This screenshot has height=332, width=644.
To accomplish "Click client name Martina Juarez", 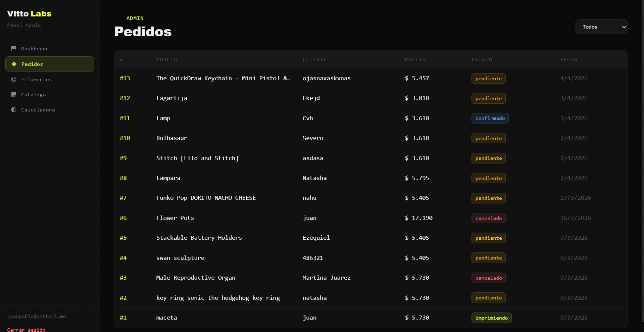I will [327, 278].
